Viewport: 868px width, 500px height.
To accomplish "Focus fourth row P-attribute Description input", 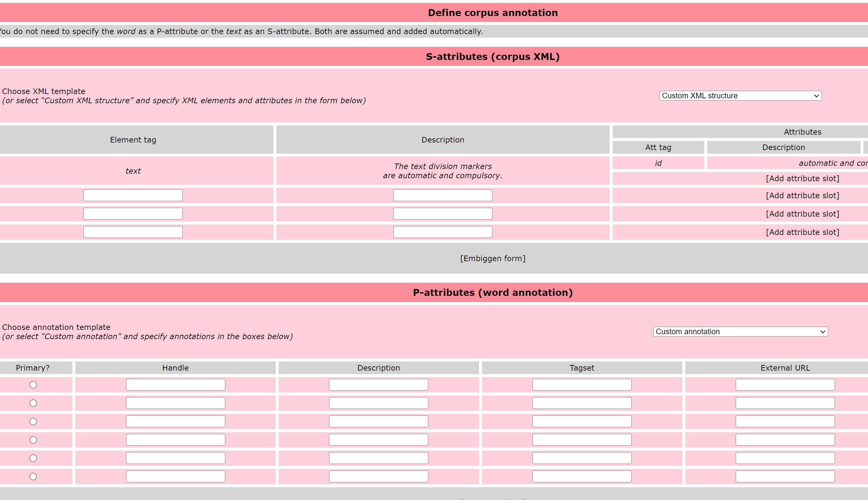I will [x=379, y=440].
